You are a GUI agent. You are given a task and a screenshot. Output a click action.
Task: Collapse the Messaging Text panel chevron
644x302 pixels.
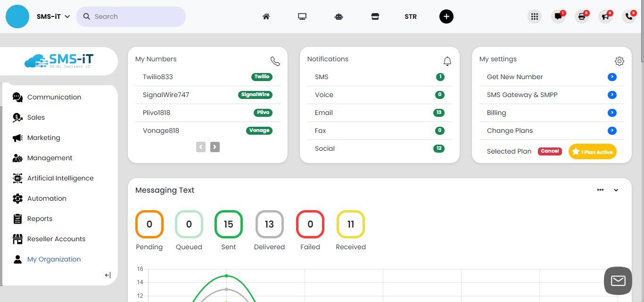(616, 190)
